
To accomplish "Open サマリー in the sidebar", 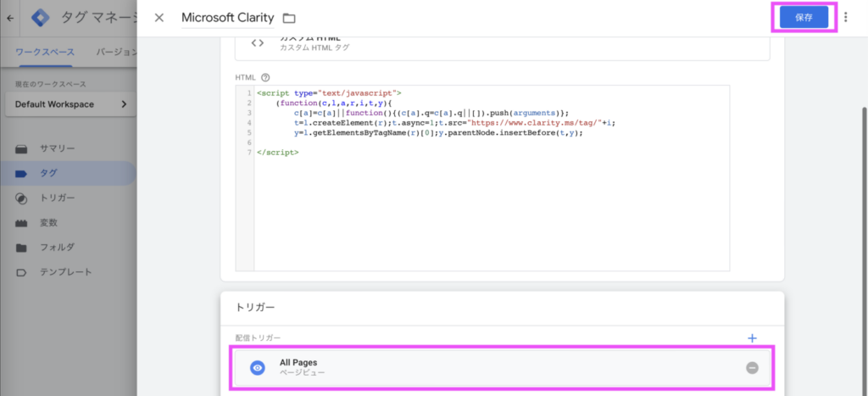I will pos(57,148).
